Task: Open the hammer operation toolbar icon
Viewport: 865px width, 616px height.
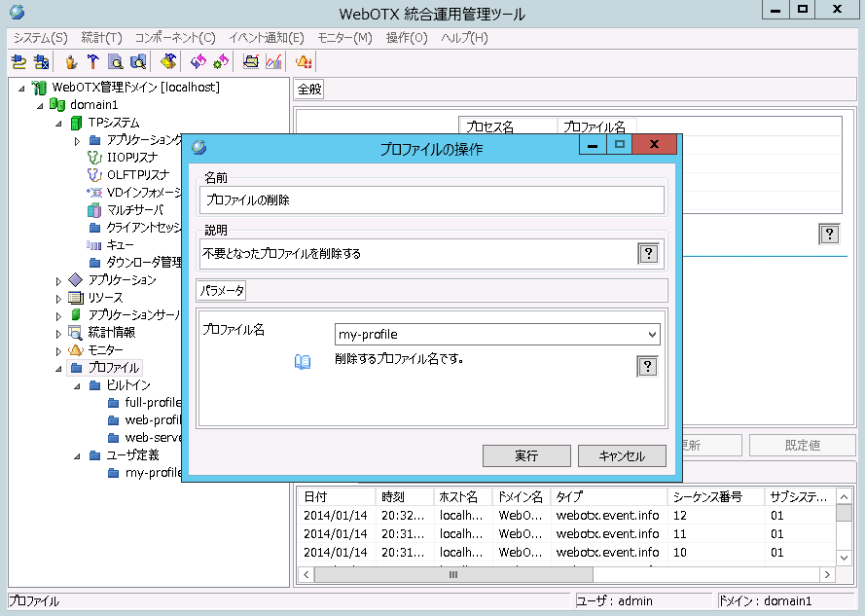Action: (91, 60)
